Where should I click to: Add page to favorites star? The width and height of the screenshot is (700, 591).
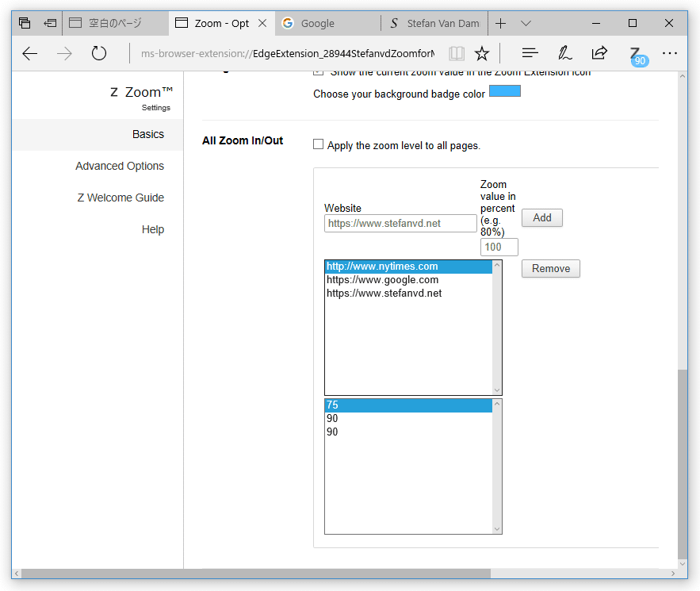[482, 54]
